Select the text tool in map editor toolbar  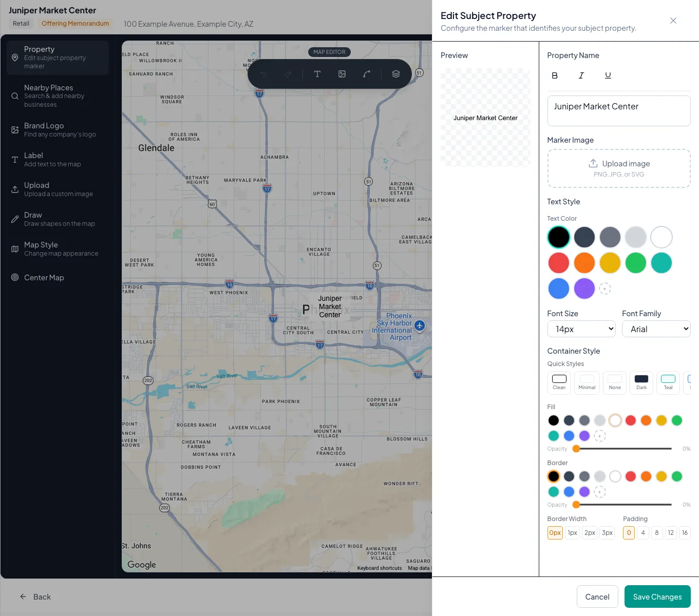(x=317, y=74)
